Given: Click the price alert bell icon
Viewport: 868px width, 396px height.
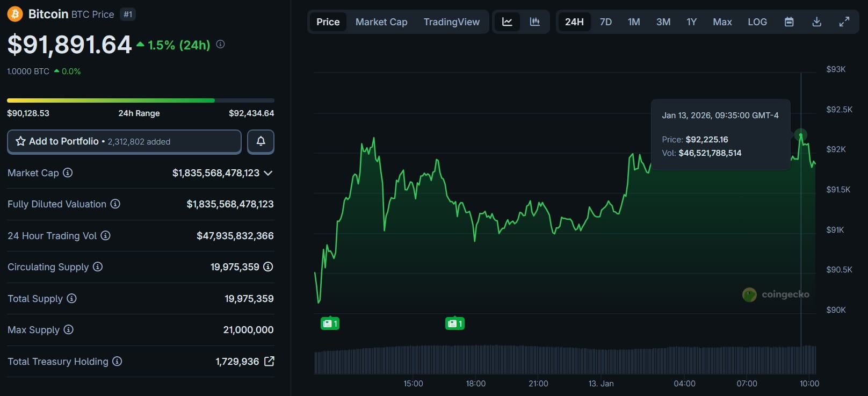Looking at the screenshot, I should (x=261, y=141).
